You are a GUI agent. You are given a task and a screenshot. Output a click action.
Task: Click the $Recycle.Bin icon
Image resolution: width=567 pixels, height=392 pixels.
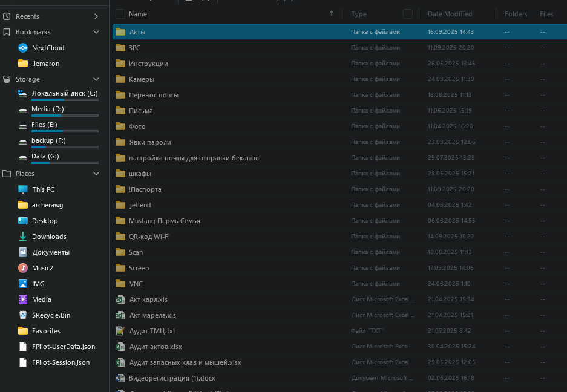tap(23, 315)
